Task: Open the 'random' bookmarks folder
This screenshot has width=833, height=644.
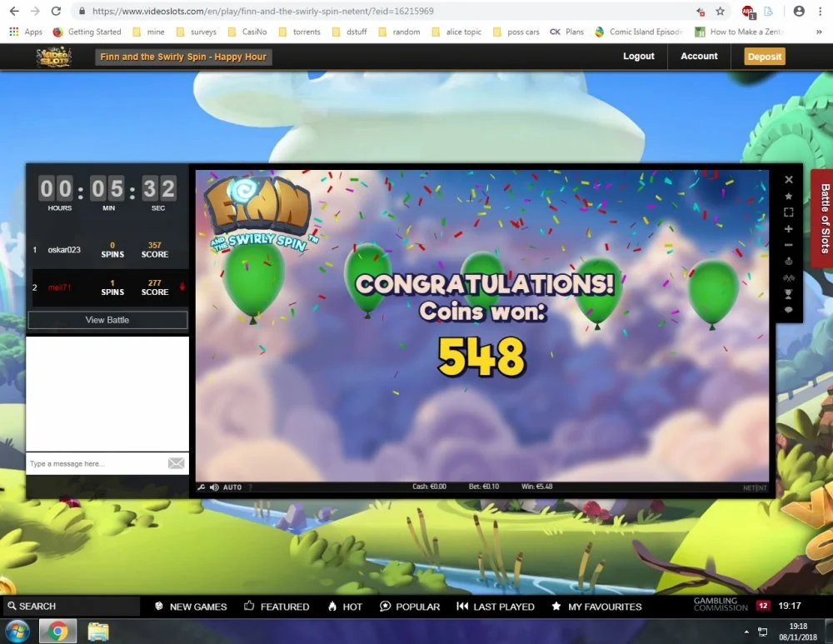Action: click(399, 32)
